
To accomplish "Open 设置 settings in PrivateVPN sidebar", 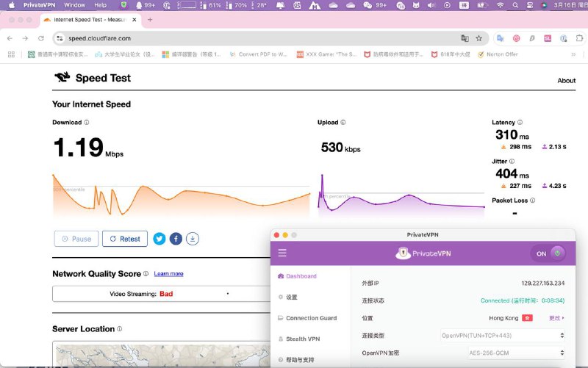I will pos(287,297).
